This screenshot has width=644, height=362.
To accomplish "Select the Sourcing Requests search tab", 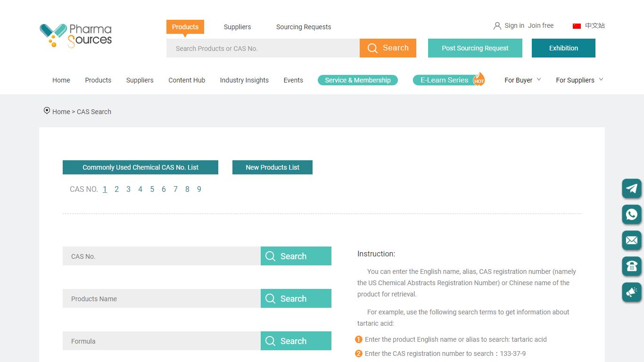I will 304,27.
